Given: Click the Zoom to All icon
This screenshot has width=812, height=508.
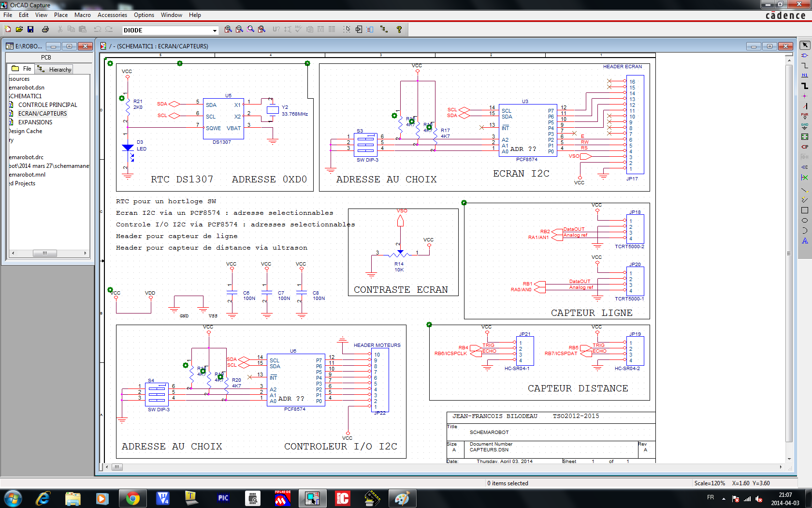Looking at the screenshot, I should [261, 30].
